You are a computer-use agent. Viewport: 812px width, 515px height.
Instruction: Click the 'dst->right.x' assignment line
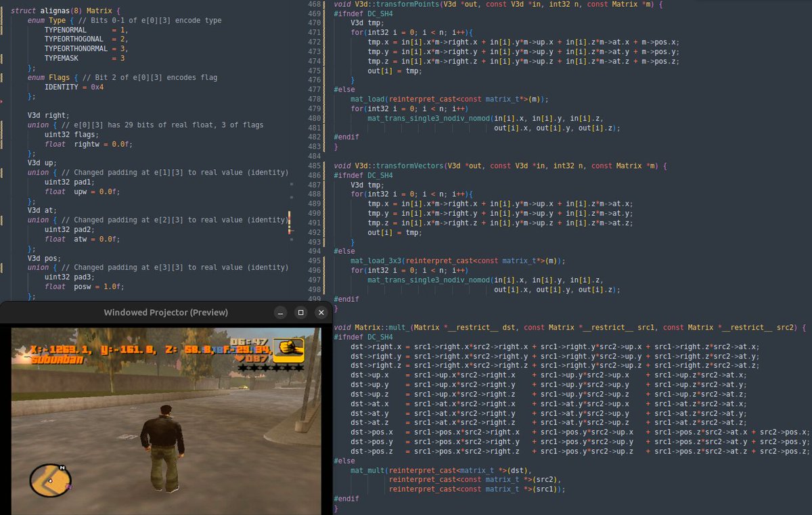(x=555, y=346)
